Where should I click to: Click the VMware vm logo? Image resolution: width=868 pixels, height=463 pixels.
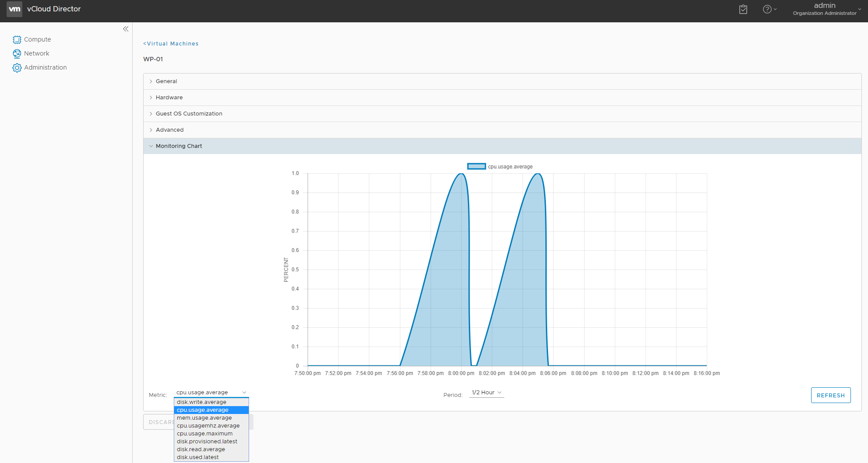pyautogui.click(x=14, y=9)
